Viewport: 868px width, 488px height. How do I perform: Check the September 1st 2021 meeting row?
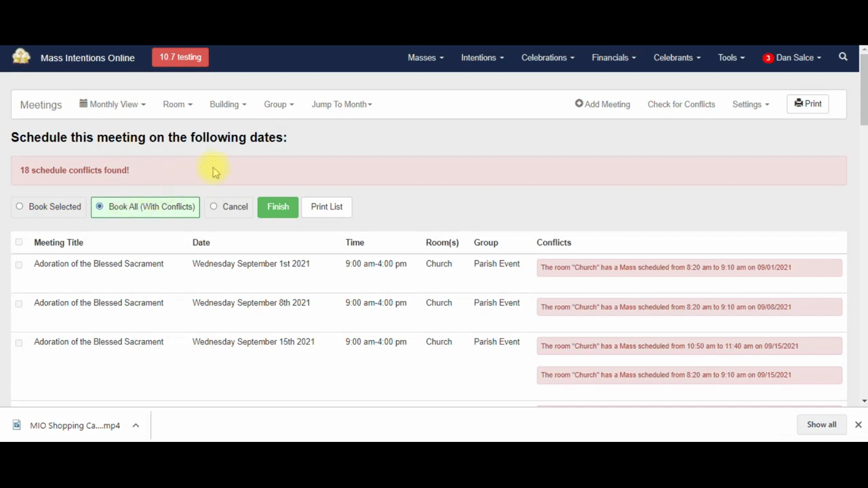[19, 264]
